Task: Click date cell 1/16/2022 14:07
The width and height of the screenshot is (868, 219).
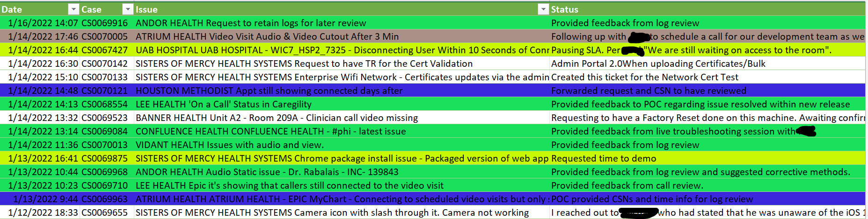Action: (40, 23)
